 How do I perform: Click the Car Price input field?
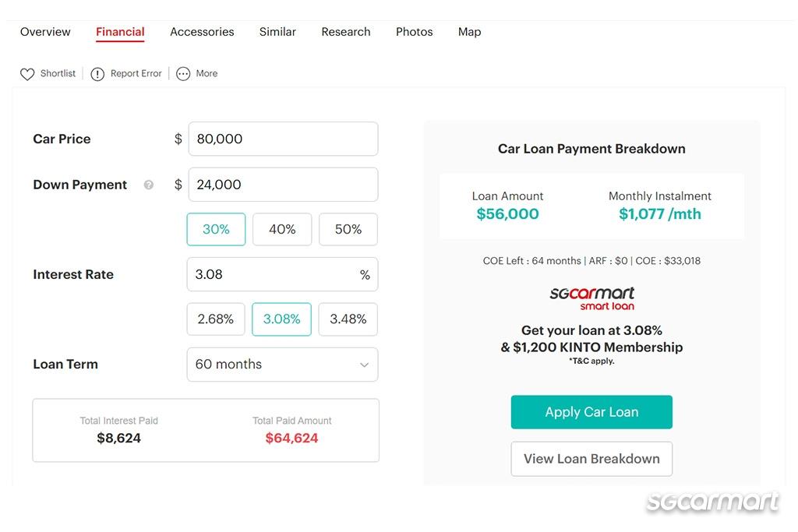(x=283, y=139)
